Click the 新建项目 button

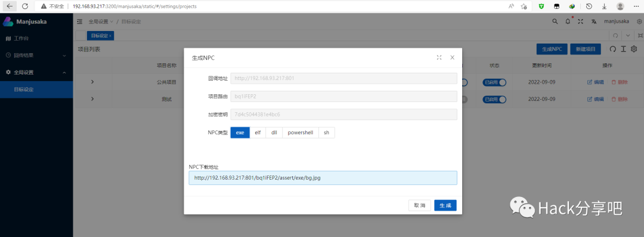click(586, 49)
